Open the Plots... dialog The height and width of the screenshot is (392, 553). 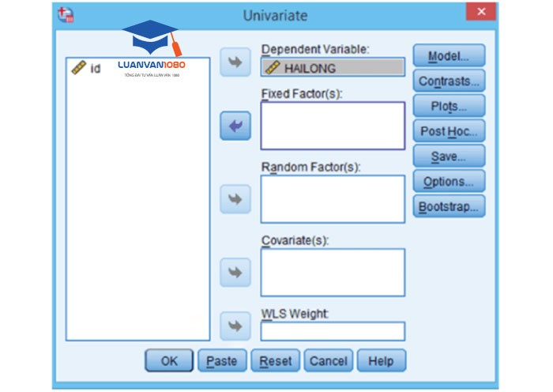[449, 106]
